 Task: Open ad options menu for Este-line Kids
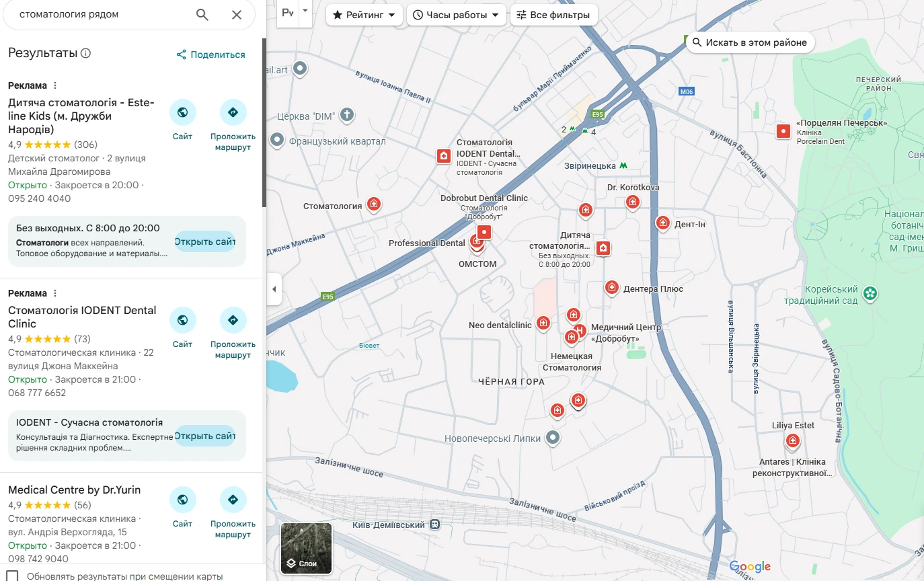coord(55,85)
